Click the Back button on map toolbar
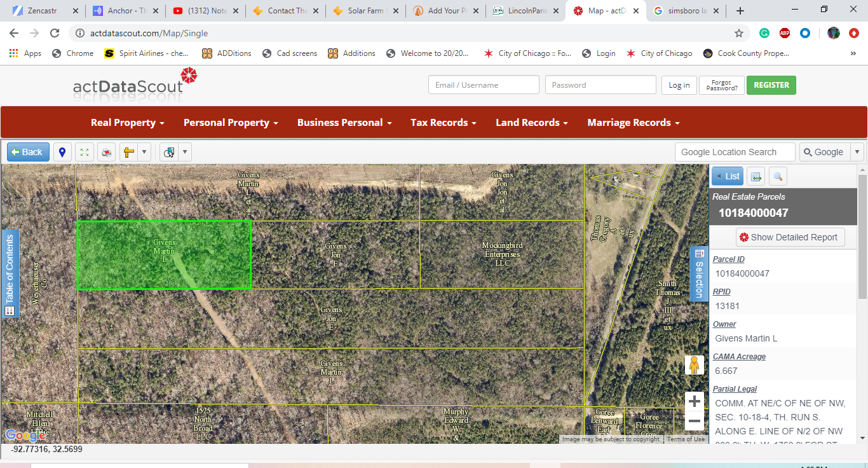 (28, 152)
